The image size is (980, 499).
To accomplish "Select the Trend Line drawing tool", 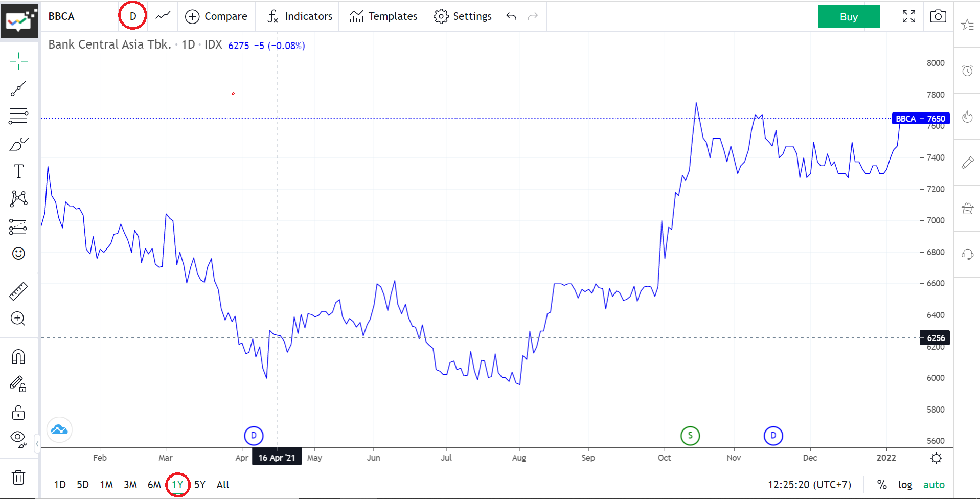I will [18, 88].
